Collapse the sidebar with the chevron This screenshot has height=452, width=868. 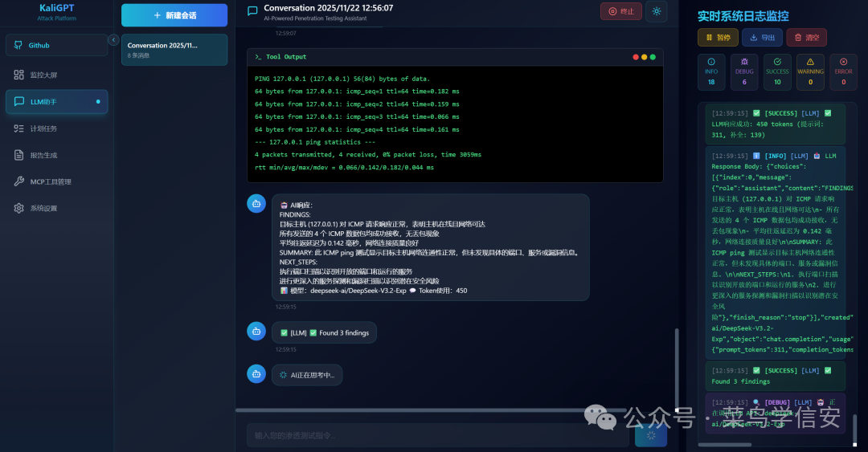click(113, 40)
